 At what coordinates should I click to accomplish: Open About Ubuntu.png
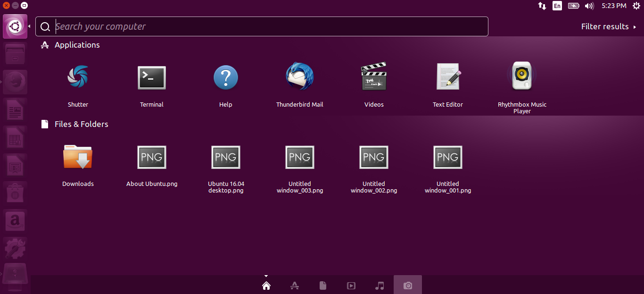[x=151, y=157]
